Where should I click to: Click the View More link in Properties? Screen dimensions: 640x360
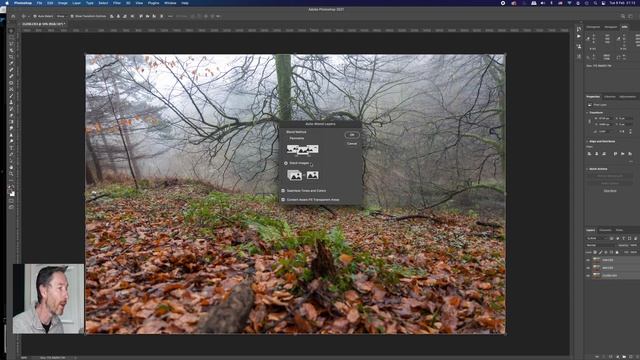tap(610, 191)
